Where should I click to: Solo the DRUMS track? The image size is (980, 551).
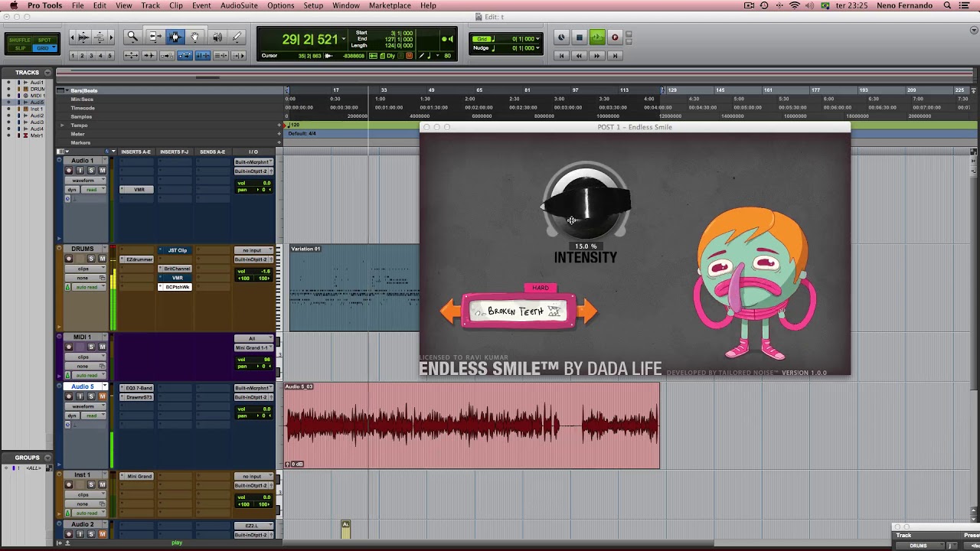(x=91, y=259)
